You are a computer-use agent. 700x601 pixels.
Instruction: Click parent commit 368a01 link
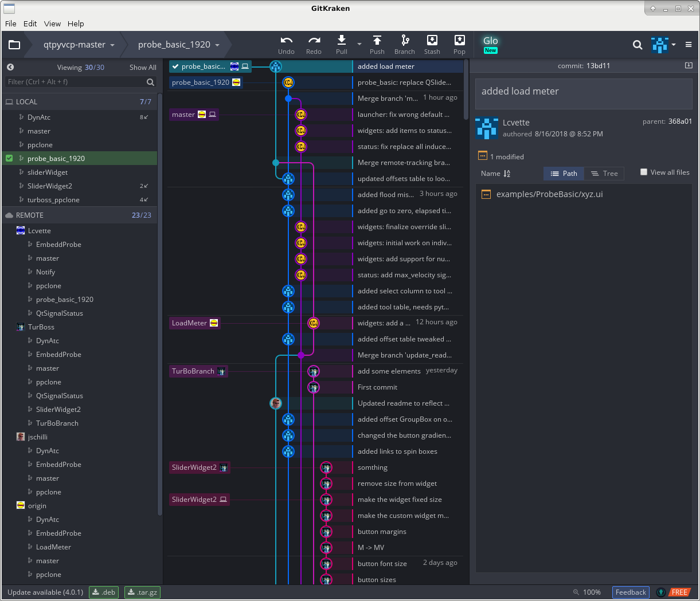[x=680, y=121]
